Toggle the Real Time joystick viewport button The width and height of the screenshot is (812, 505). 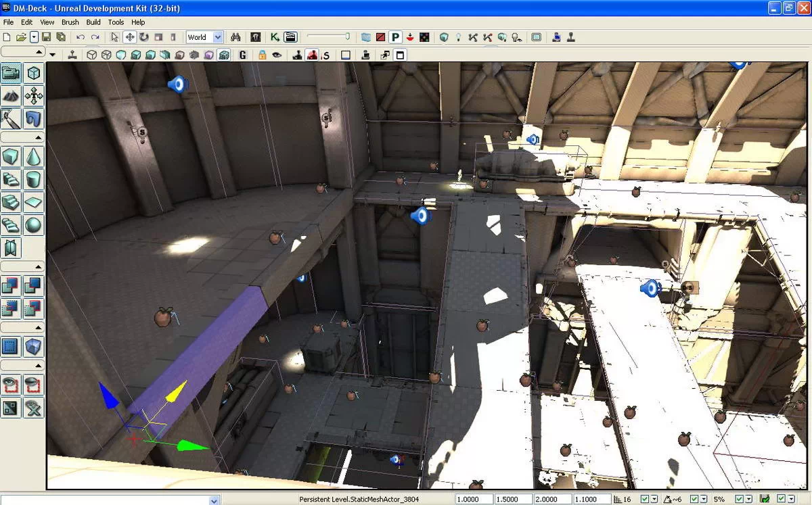pyautogui.click(x=72, y=55)
